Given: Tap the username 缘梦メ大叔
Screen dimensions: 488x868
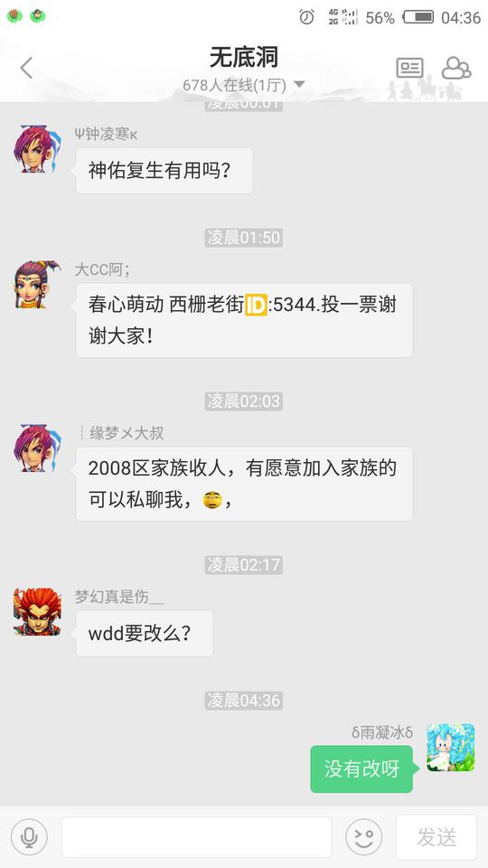Looking at the screenshot, I should pos(127,433).
